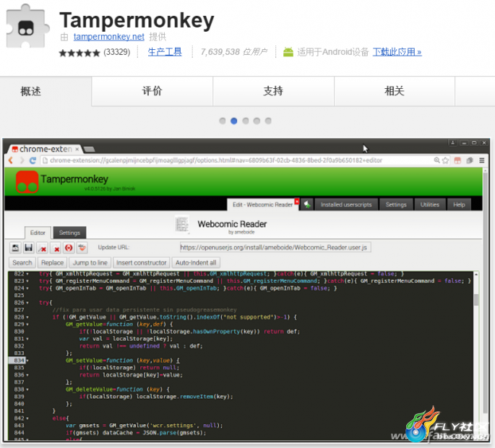Close the Edit - Webcomic Reader tab
The height and width of the screenshot is (448, 495).
pyautogui.click(x=297, y=201)
